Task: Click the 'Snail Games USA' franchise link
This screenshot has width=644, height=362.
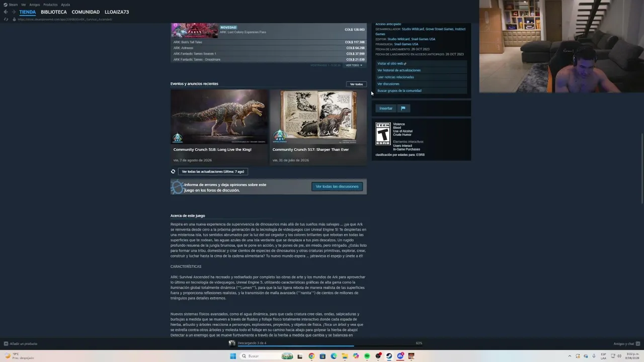Action: [x=406, y=44]
